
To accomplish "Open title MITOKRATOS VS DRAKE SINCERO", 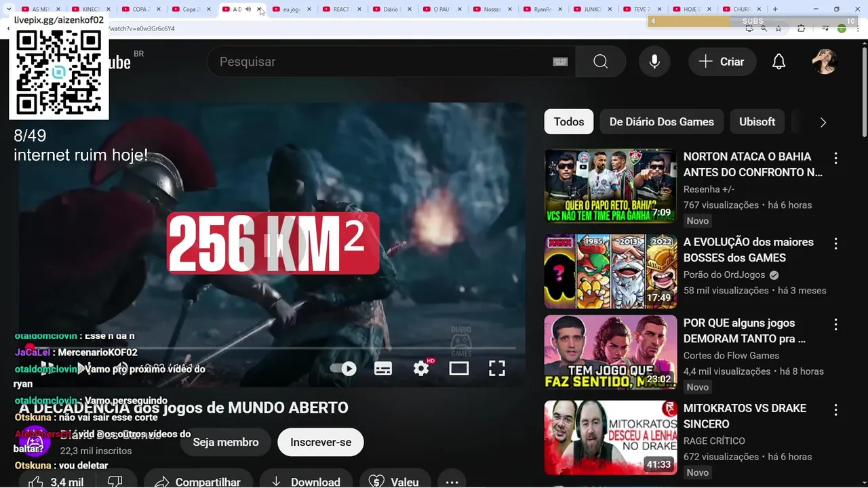I will tap(745, 416).
